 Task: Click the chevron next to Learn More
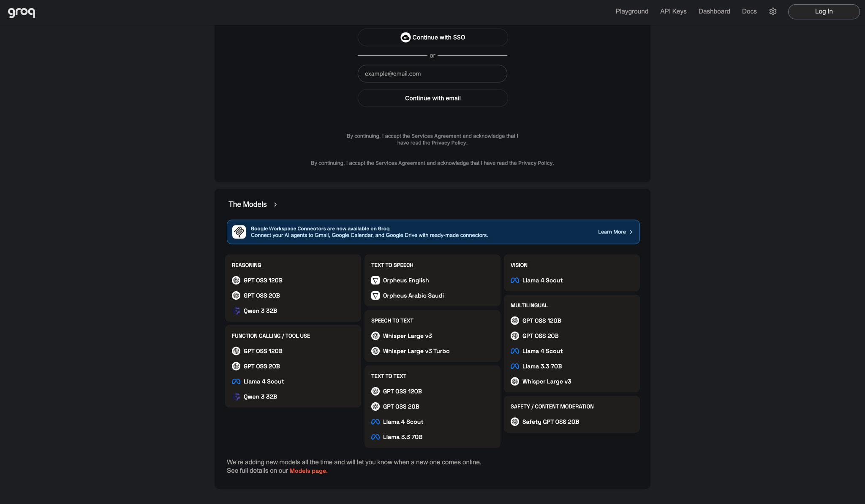631,232
